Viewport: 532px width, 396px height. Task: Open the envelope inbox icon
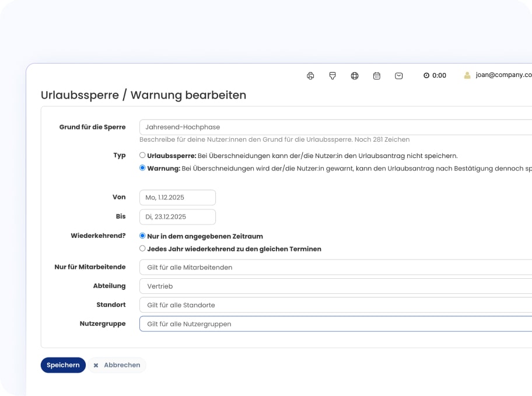tap(398, 76)
